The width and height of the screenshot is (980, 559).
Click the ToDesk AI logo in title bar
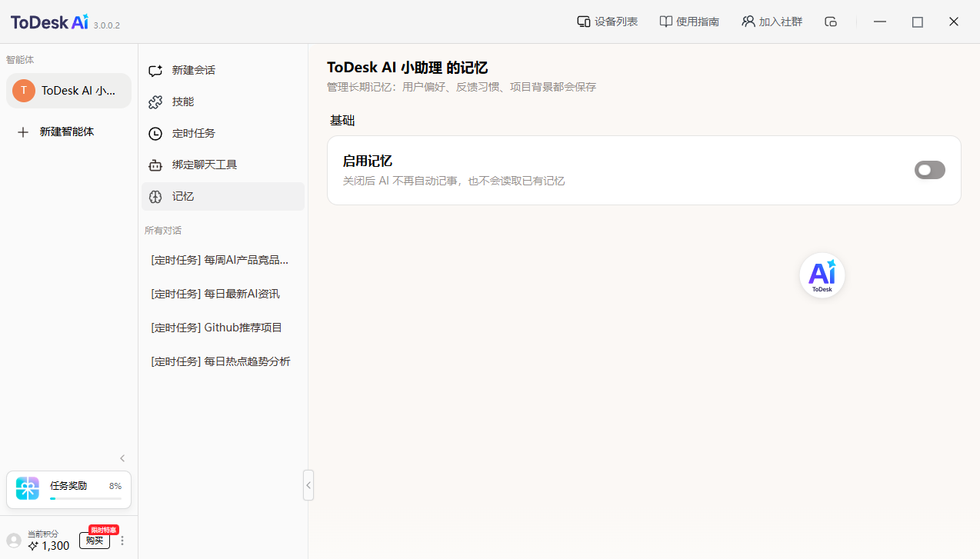click(50, 22)
